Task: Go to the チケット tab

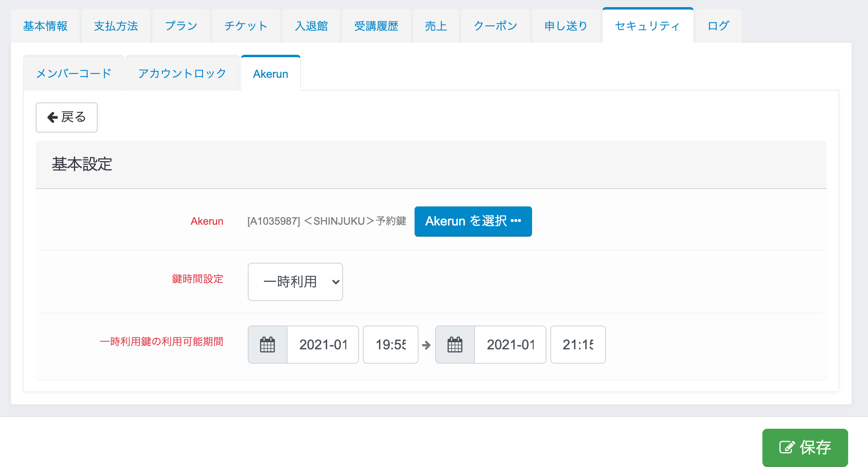Action: 246,26
